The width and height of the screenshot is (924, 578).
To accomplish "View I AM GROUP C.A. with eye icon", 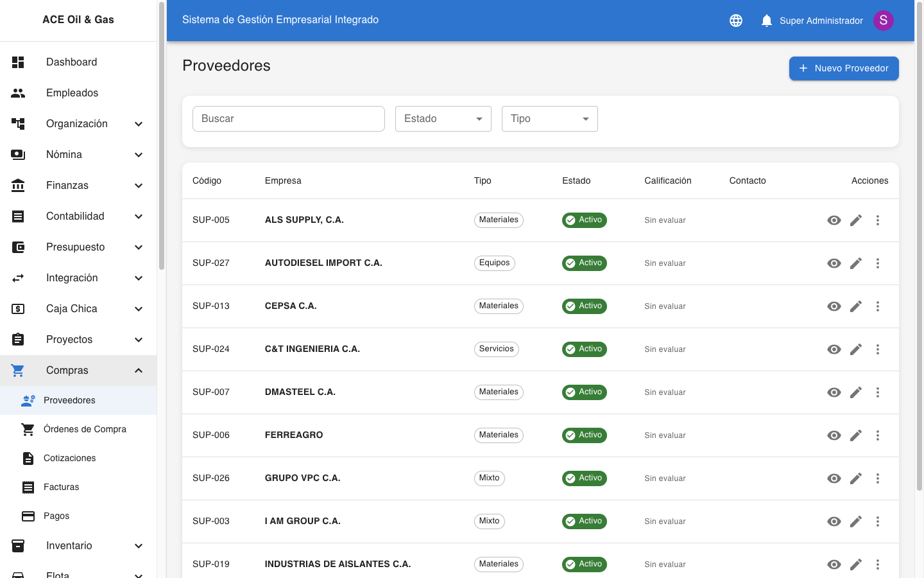I will (x=834, y=521).
